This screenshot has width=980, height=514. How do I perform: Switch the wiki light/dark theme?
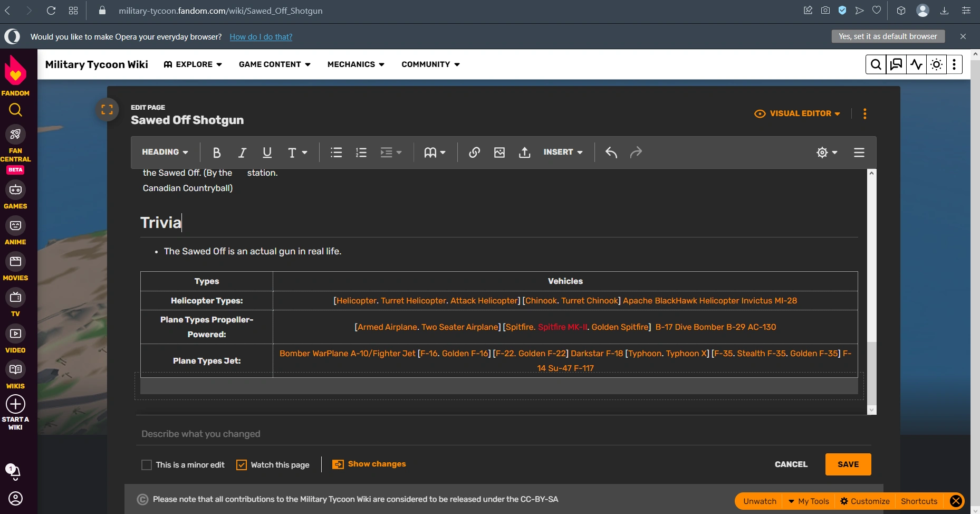tap(936, 64)
